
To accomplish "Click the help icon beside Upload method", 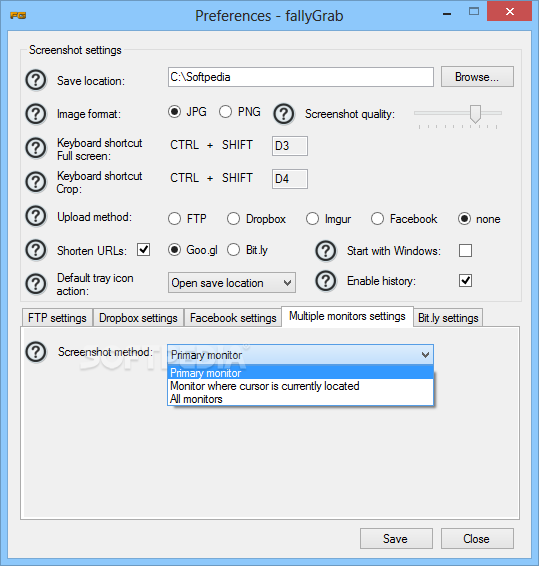I will pos(36,216).
